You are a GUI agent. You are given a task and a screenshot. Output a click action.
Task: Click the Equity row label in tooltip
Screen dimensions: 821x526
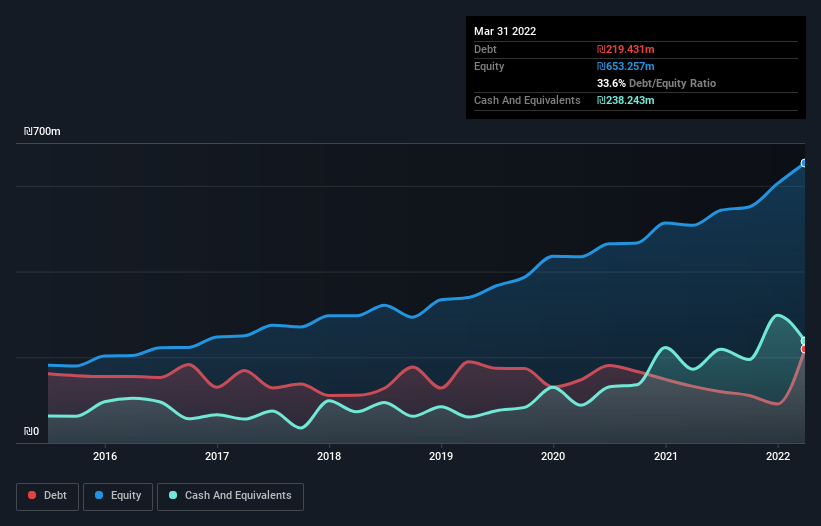pos(489,66)
